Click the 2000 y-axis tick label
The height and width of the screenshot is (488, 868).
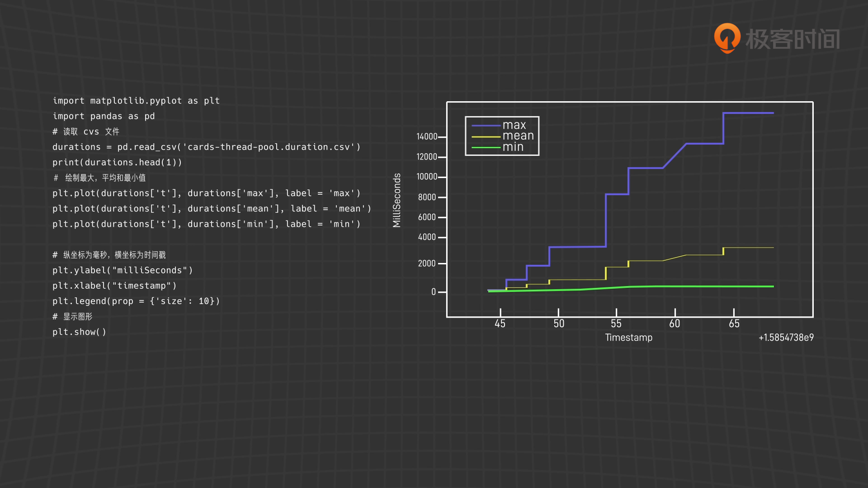pos(427,263)
